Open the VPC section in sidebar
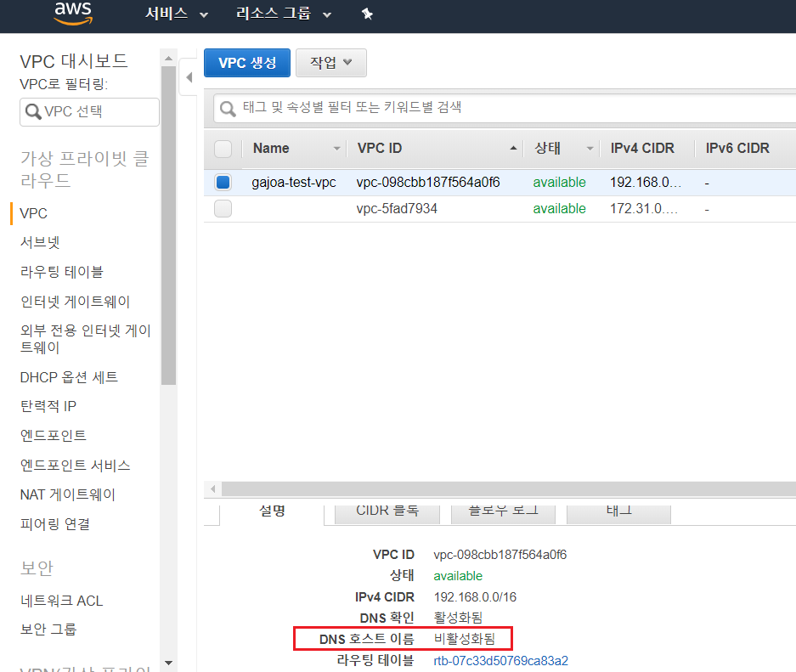 click(33, 213)
